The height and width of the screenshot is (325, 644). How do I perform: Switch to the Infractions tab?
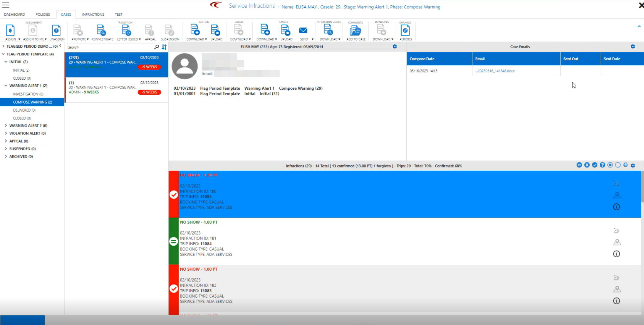(x=93, y=14)
